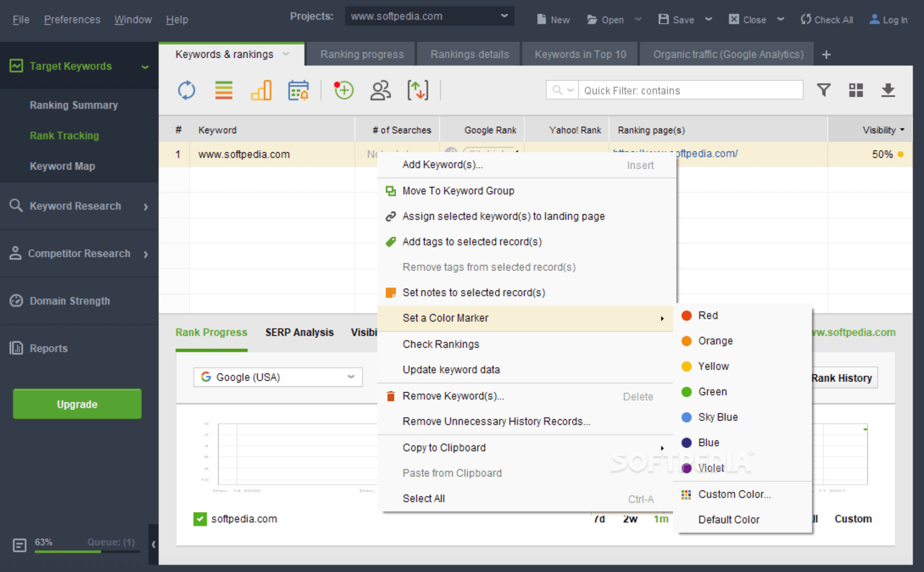Expand the Save button dropdown arrow
This screenshot has width=924, height=572.
coord(709,20)
